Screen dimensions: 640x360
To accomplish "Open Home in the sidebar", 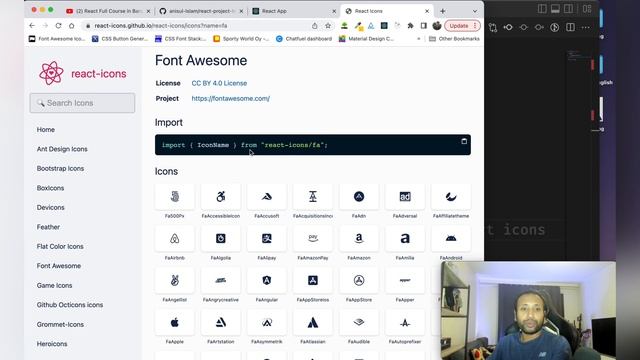I will (46, 129).
